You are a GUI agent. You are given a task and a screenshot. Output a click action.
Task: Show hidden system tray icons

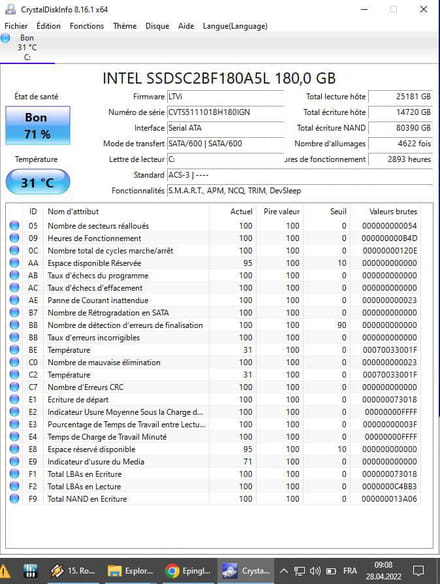284,571
